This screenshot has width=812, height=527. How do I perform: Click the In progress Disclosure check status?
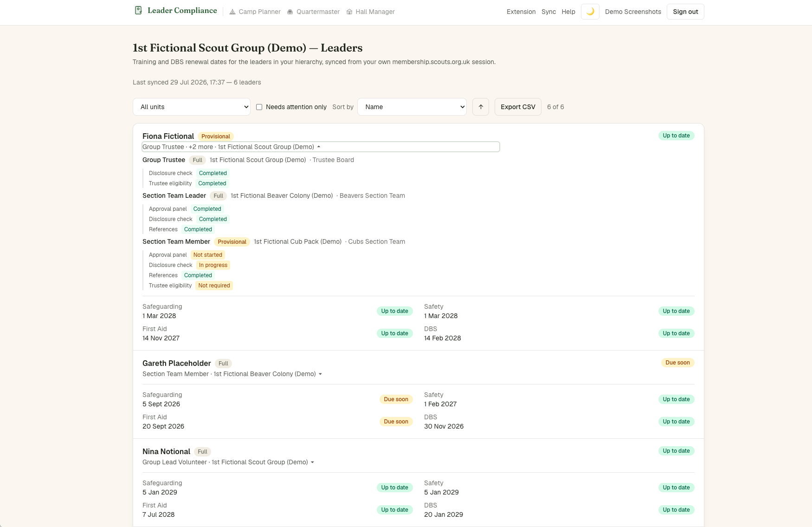pos(213,265)
